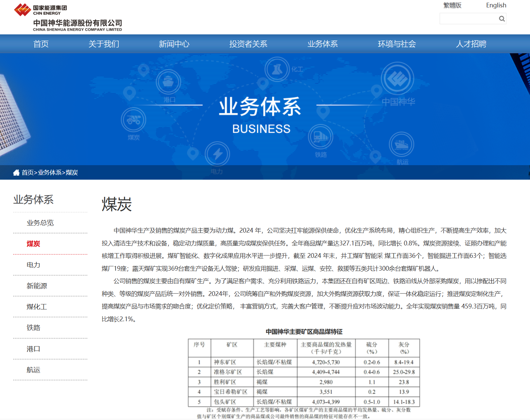Viewport: 530px width, 420px height.
Task: Open 关于我们 navigation menu
Action: pyautogui.click(x=104, y=44)
